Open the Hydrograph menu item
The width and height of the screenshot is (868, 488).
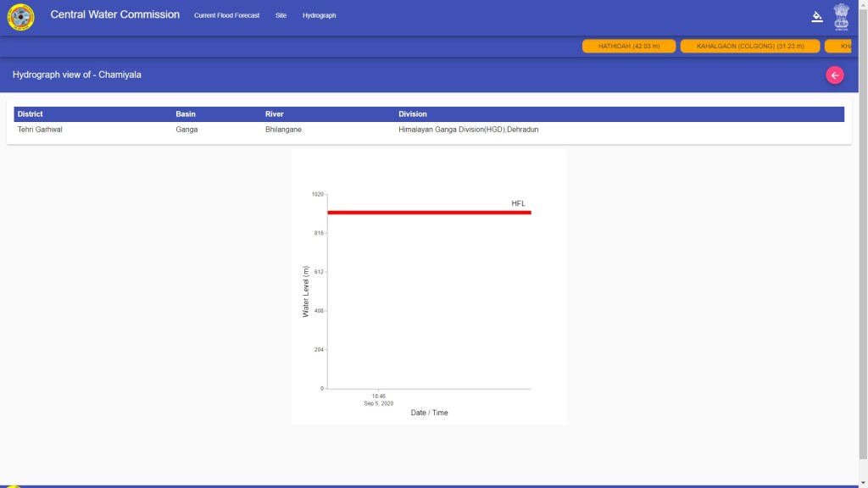[x=319, y=15]
